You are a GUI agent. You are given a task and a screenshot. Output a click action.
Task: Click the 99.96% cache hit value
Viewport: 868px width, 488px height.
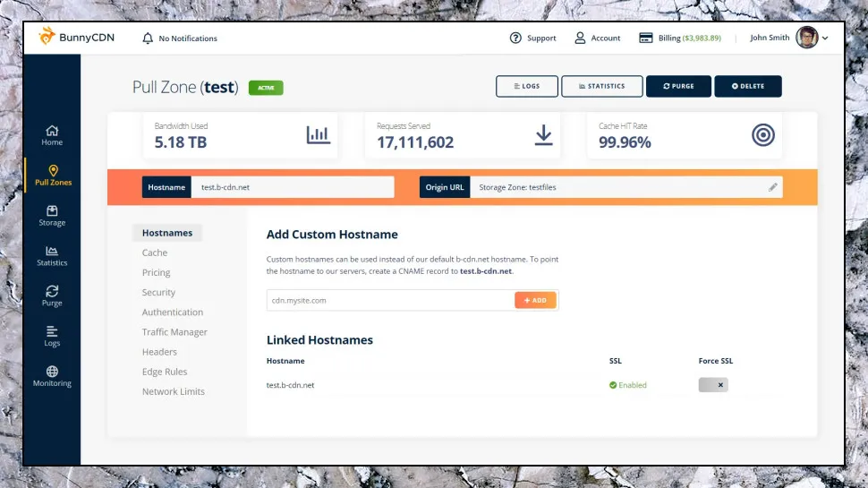(x=625, y=142)
